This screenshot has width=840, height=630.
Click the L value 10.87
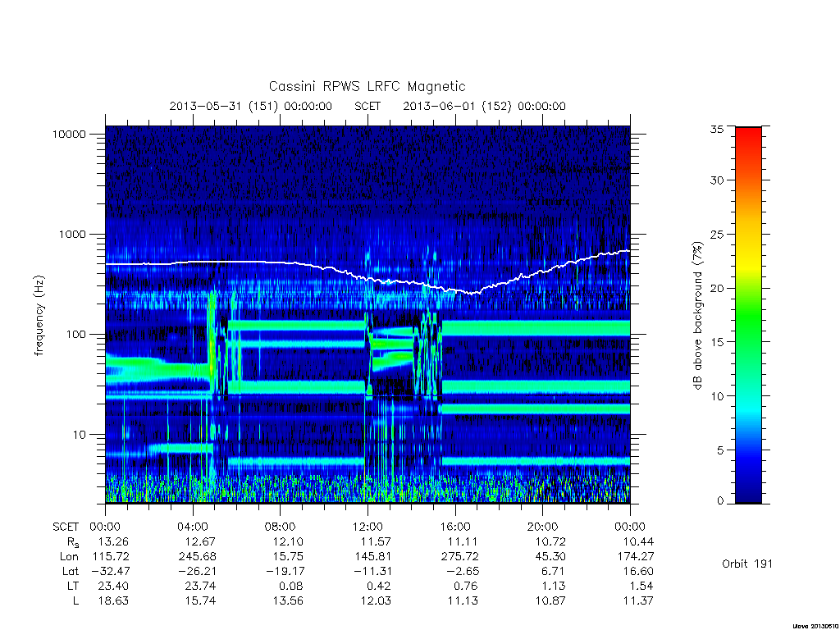550,601
